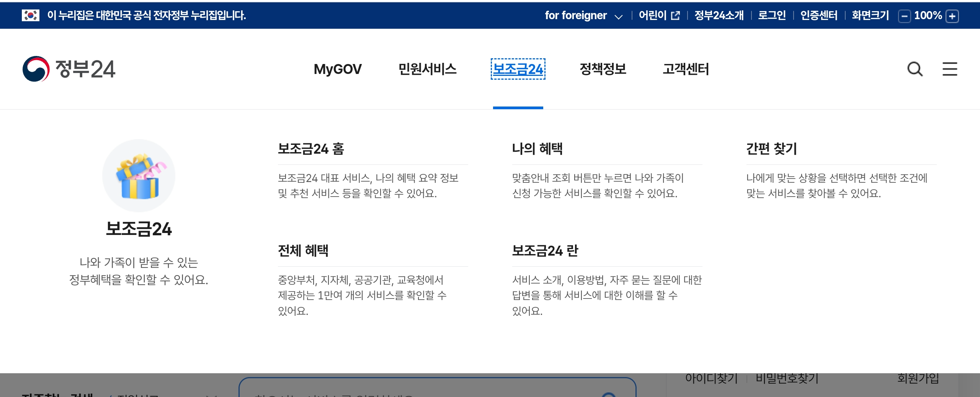The width and height of the screenshot is (980, 397).
Task: Click the 나에게 맞는 상황을 description text
Action: coord(837,185)
